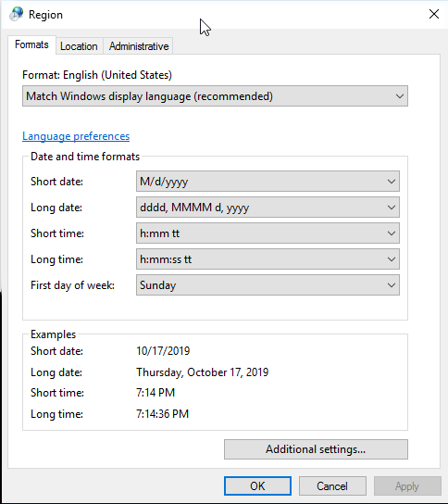This screenshot has height=504, width=448.
Task: Switch to the Formats tab
Action: coord(31,44)
